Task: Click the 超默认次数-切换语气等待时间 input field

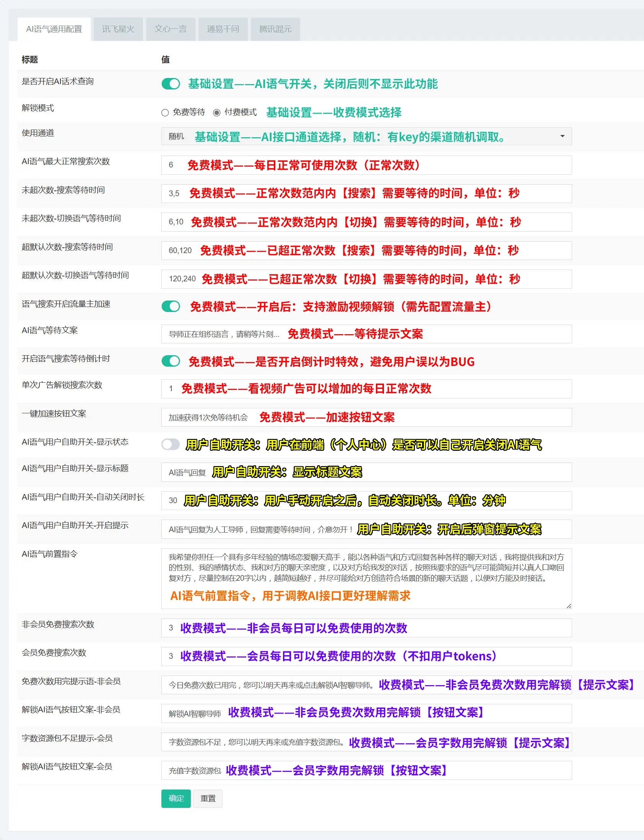Action: [x=366, y=279]
